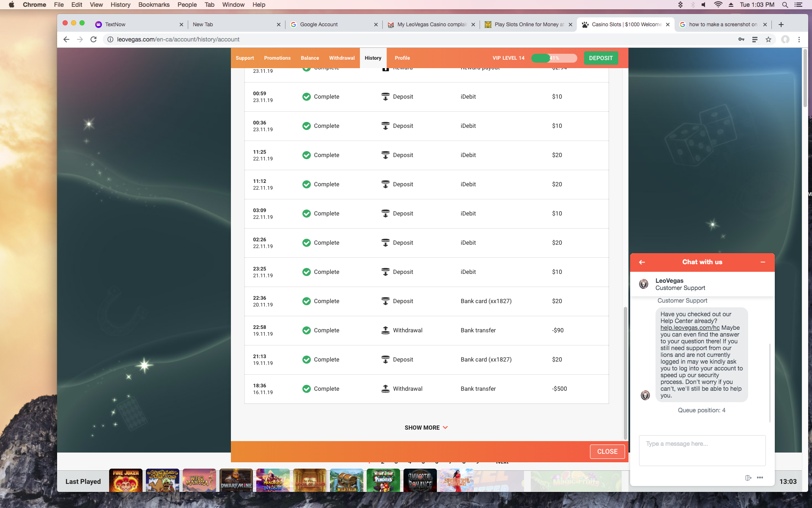
Task: Click the LeoVegas support avatar in chat header
Action: [644, 284]
